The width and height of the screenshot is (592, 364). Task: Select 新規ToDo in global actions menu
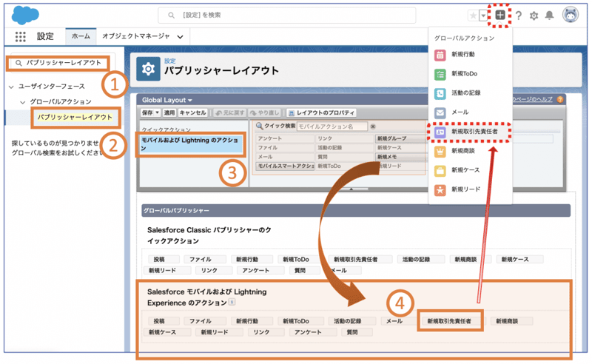(465, 74)
